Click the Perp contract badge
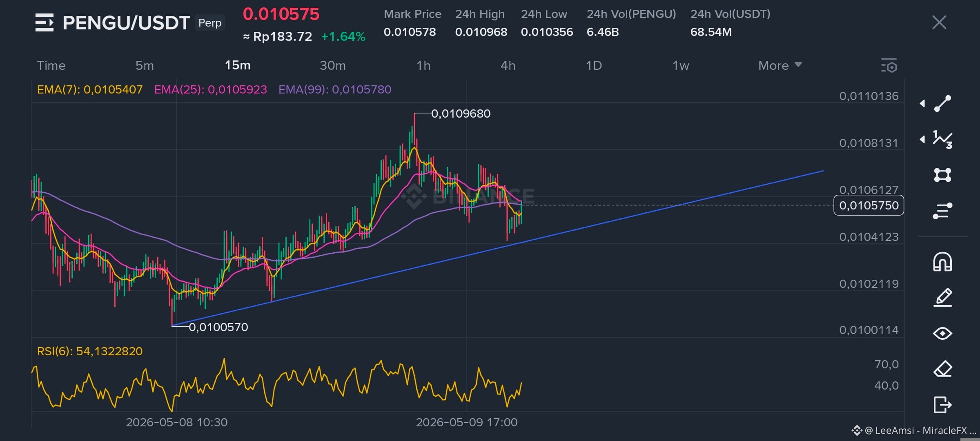Screen dimensions: 980x441 click(x=210, y=23)
